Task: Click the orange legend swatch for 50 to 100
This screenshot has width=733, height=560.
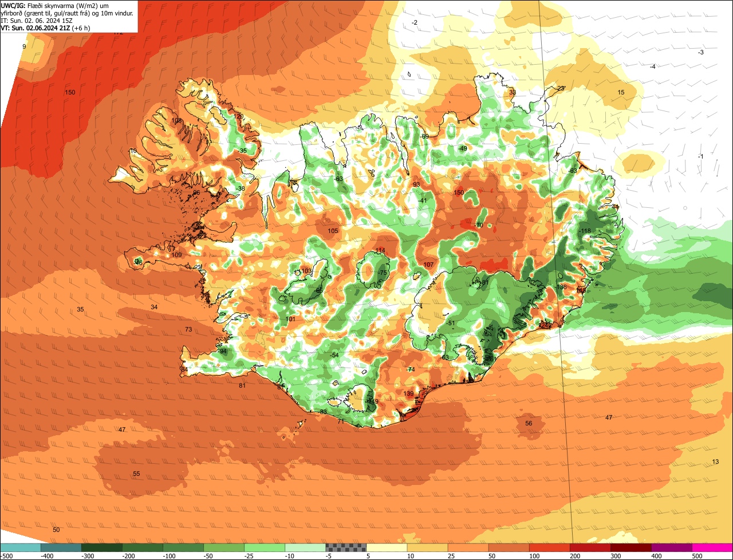Action: click(x=509, y=547)
